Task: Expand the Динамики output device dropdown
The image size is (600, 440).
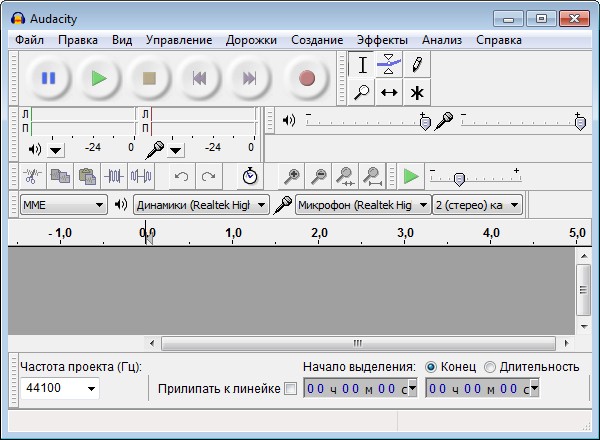Action: pos(201,205)
